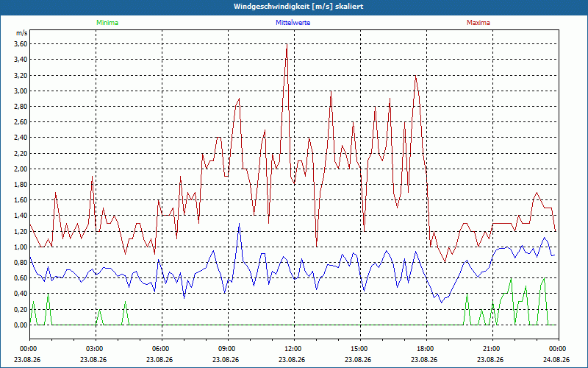Click the 1,40 y-axis value
The width and height of the screenshot is (588, 368).
pyautogui.click(x=21, y=216)
